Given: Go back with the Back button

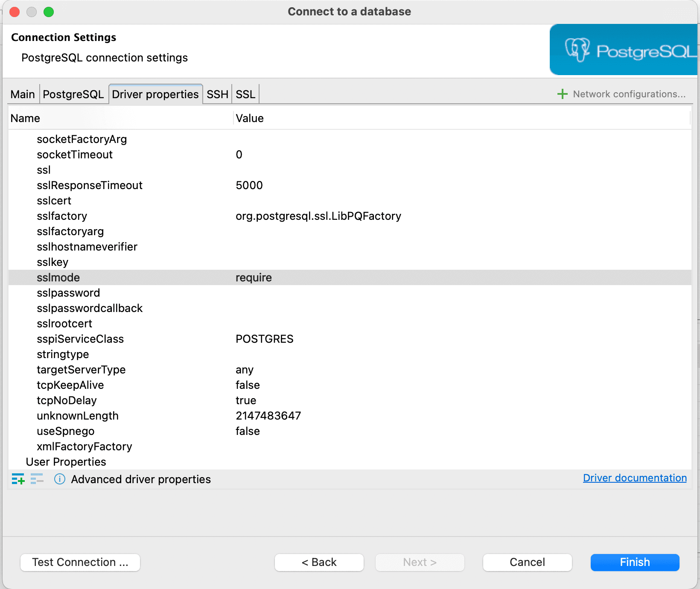Looking at the screenshot, I should pos(319,562).
